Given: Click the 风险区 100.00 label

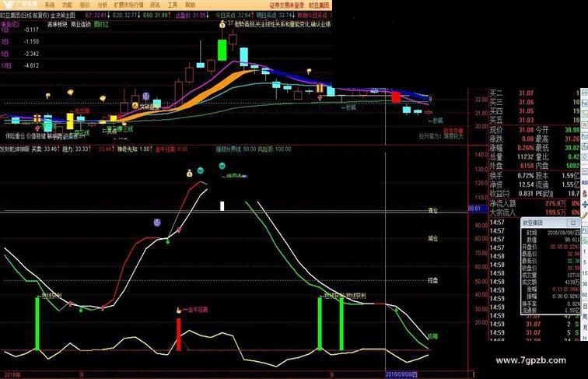Looking at the screenshot, I should pyautogui.click(x=274, y=149).
